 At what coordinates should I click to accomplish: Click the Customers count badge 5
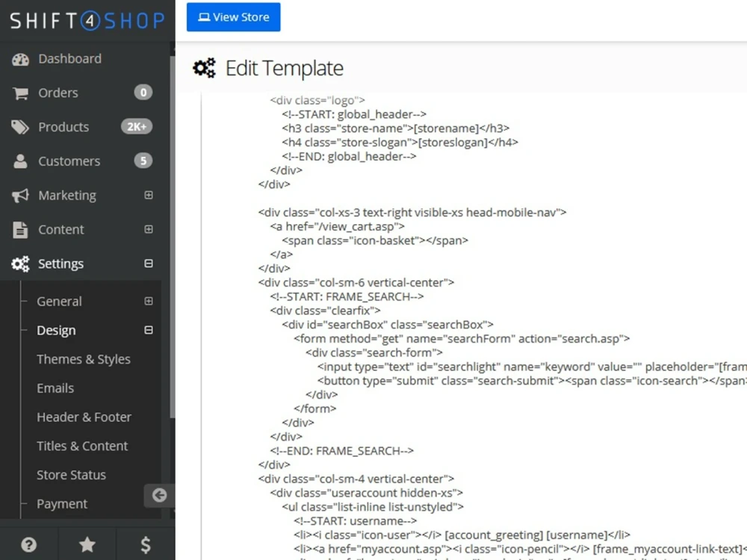click(143, 161)
